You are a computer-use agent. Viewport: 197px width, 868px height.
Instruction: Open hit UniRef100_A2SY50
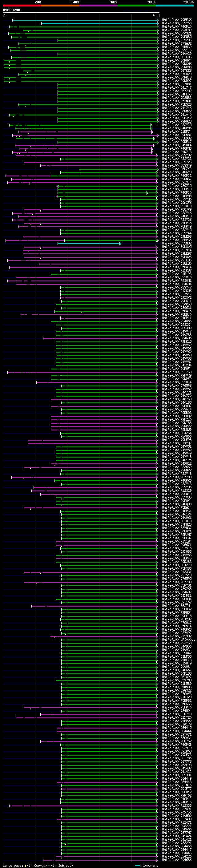coord(177,23)
